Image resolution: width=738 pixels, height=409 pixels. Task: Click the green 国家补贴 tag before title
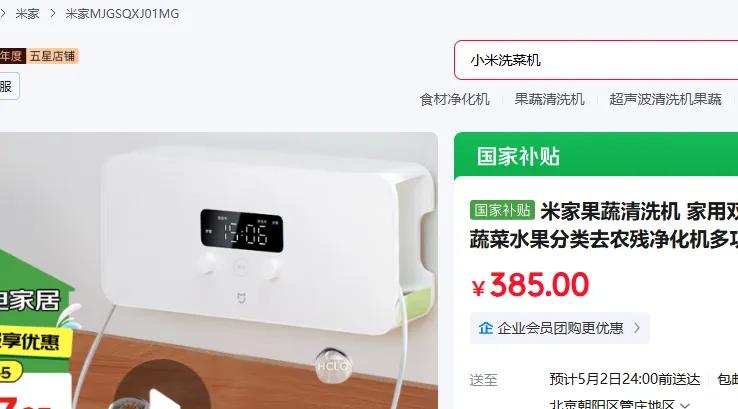[502, 210]
